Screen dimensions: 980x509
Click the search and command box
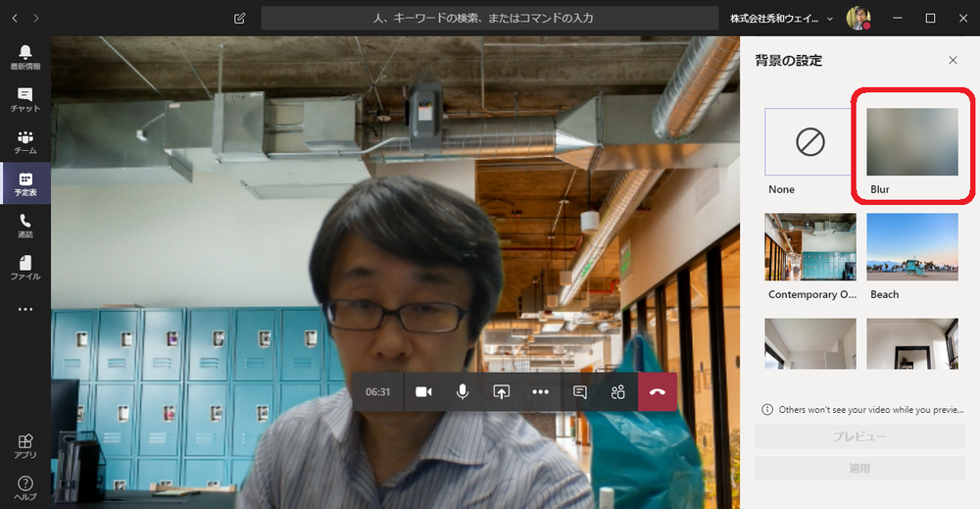(x=489, y=18)
